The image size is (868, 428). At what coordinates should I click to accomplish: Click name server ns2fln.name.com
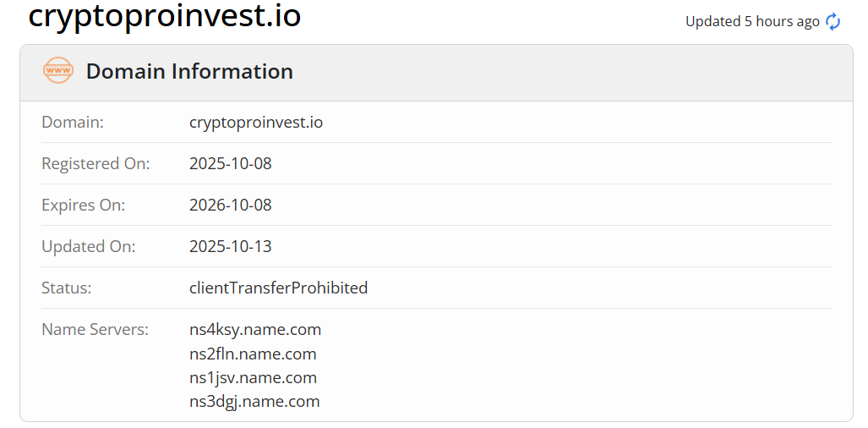[253, 354]
